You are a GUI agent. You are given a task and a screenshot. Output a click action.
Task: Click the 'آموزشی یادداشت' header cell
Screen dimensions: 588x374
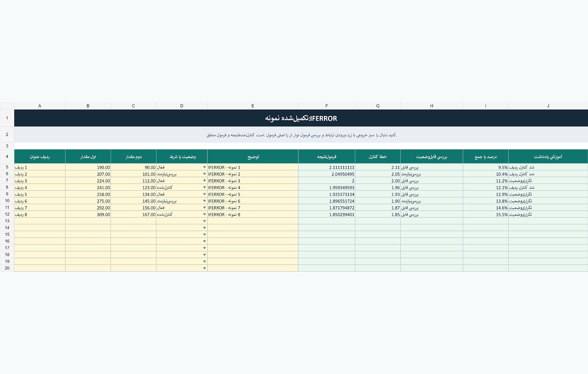[548, 157]
